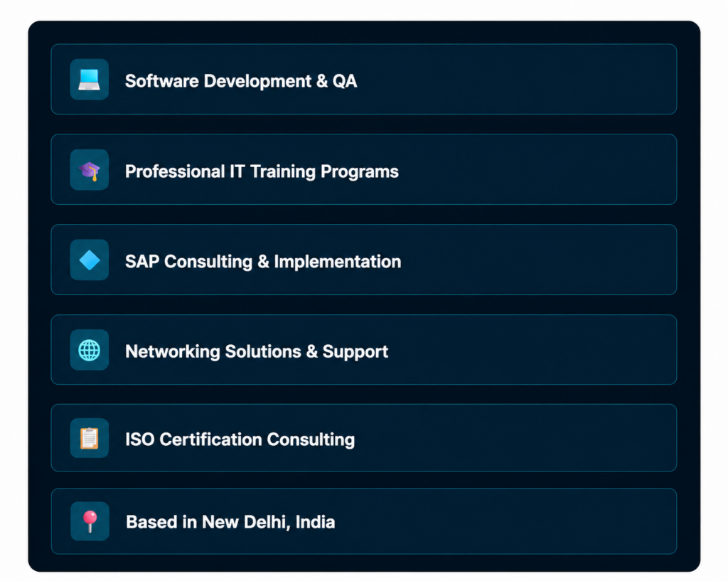Select "Based in New Delhi, India" text
The width and height of the screenshot is (728, 581).
click(230, 522)
